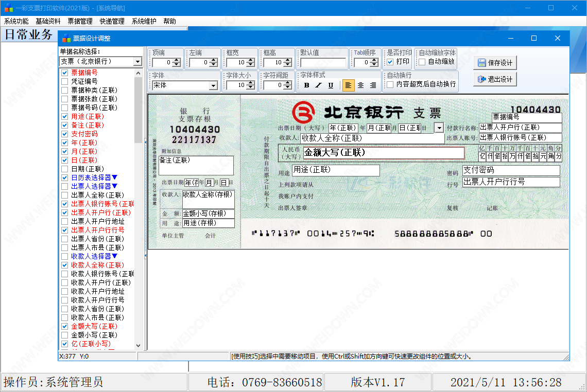The height and width of the screenshot is (392, 587).
Task: Select 收款人全称(正联) field on the cheque
Action: click(372, 138)
